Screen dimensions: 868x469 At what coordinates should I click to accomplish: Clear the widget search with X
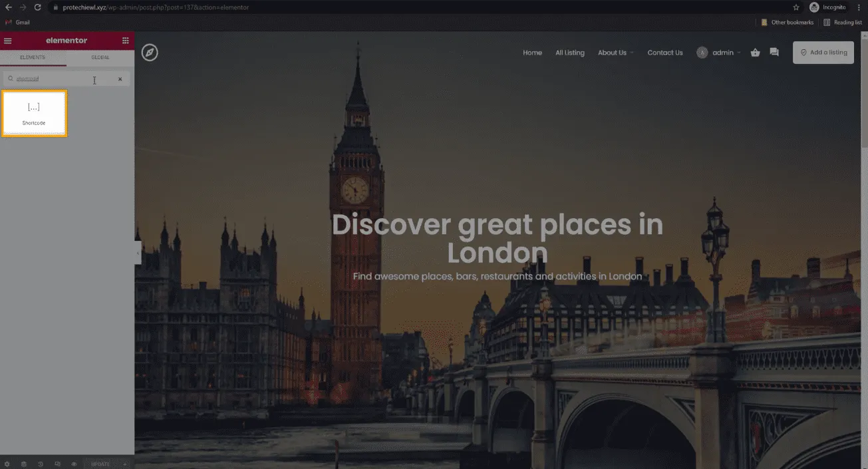(120, 79)
